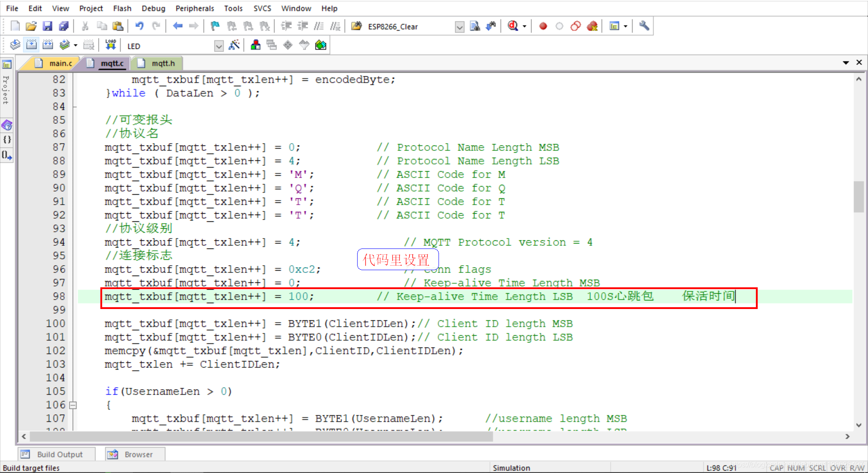Rebuild all target files
Screen dimensions: 868x473
tap(47, 45)
